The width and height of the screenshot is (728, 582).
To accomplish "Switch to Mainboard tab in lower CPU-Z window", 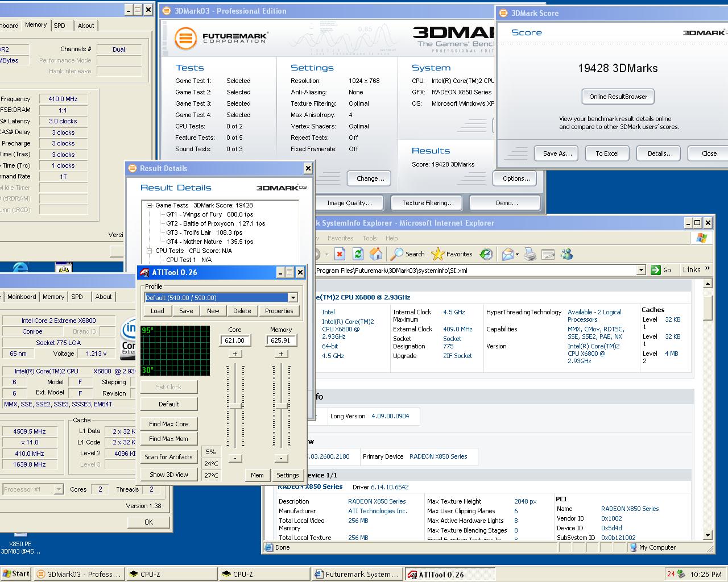I will click(22, 297).
